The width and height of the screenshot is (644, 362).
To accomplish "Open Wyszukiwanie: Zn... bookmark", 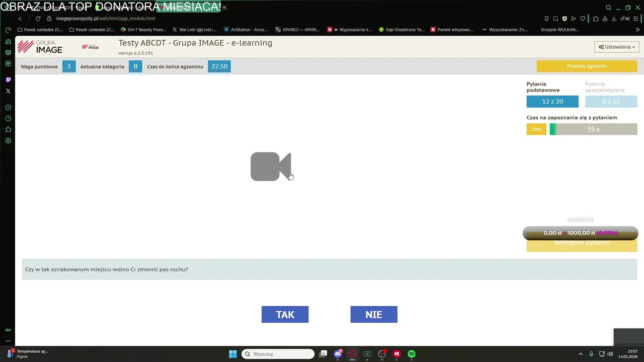I will (505, 30).
